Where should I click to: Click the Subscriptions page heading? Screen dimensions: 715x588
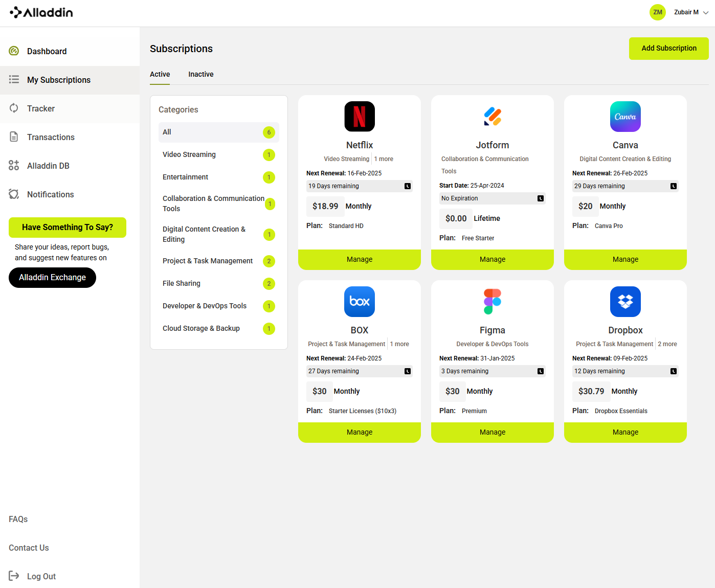(181, 49)
